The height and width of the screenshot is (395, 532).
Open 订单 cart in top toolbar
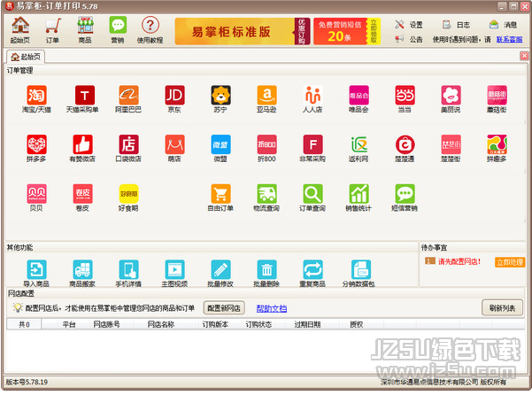52,30
